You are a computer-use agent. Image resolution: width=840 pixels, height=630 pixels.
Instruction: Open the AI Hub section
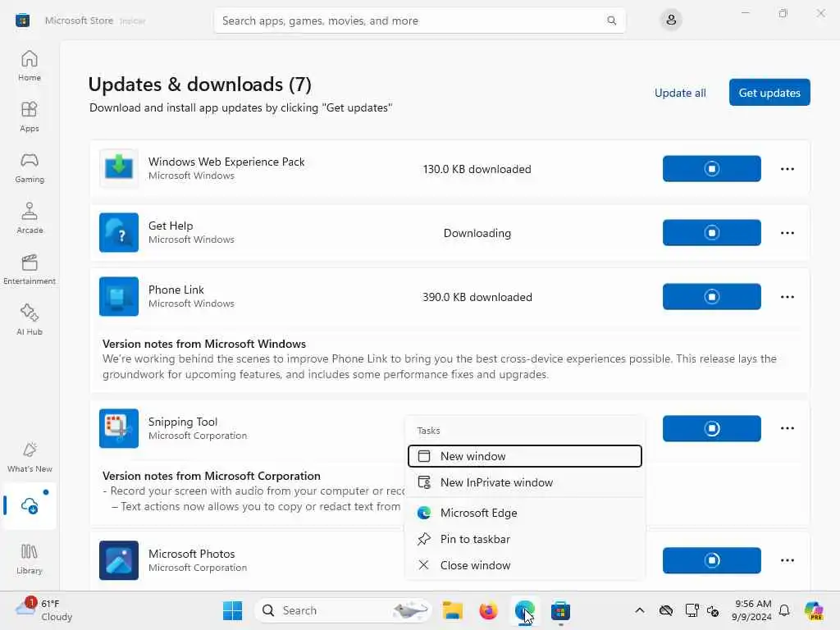(30, 320)
